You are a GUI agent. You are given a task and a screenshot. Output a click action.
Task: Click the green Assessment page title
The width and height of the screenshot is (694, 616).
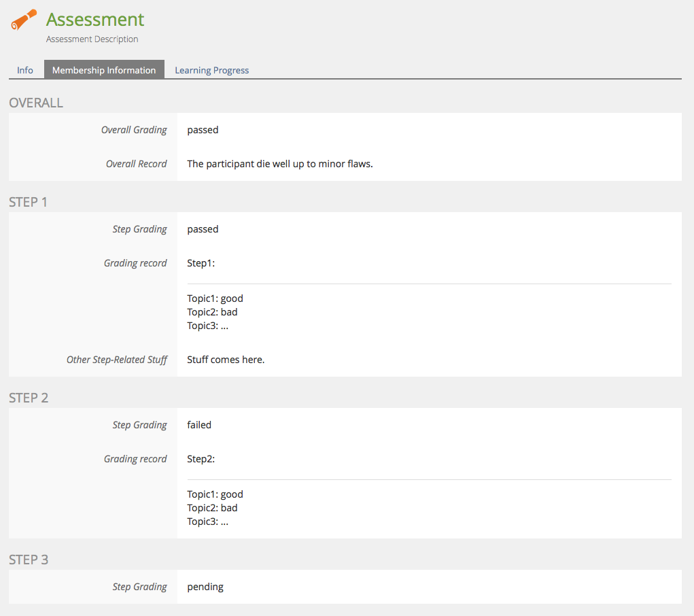tap(95, 20)
